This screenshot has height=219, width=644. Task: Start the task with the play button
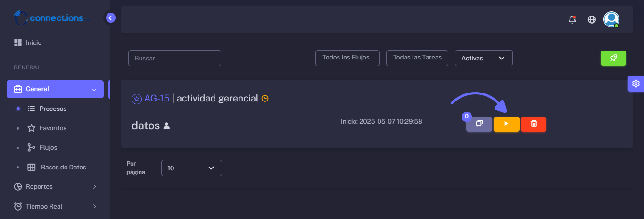click(x=506, y=124)
